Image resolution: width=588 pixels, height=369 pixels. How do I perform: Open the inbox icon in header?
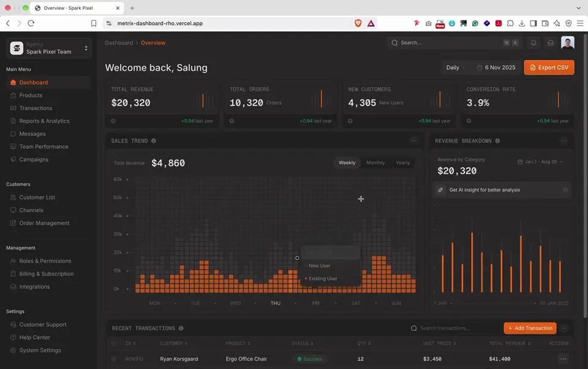pyautogui.click(x=551, y=43)
